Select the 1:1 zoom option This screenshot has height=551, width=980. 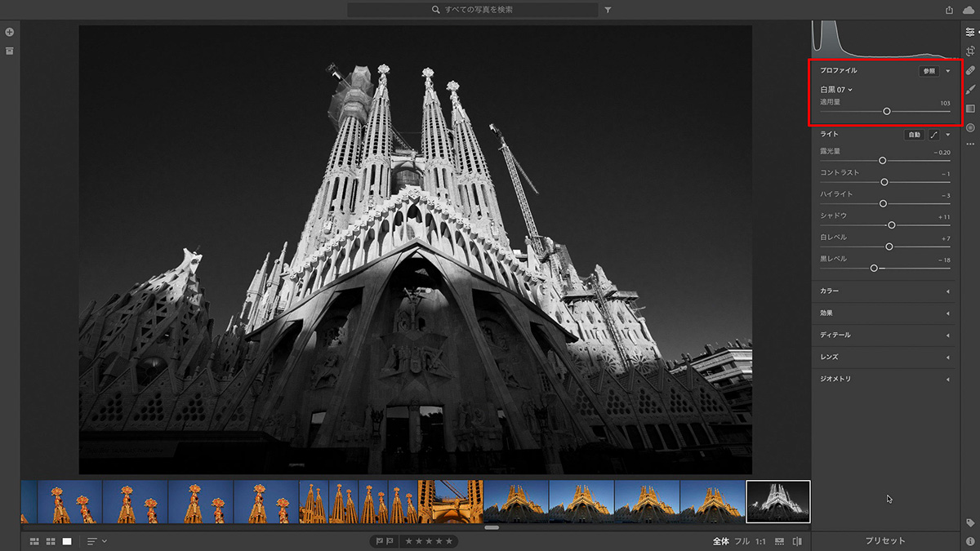[760, 541]
